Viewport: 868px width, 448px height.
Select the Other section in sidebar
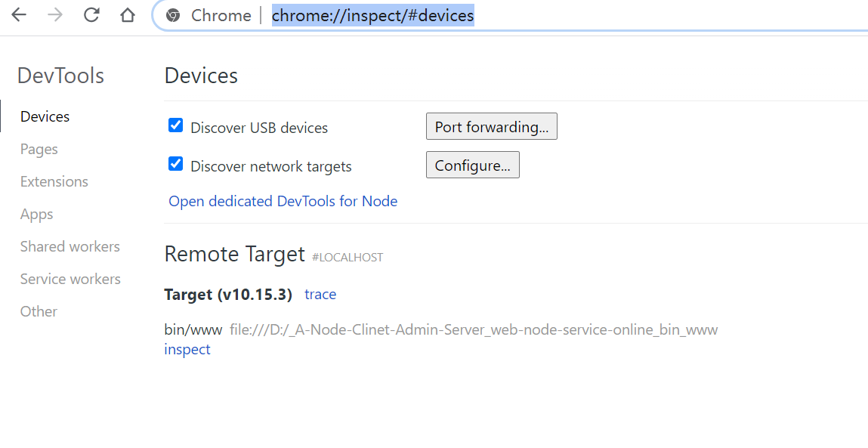click(39, 311)
